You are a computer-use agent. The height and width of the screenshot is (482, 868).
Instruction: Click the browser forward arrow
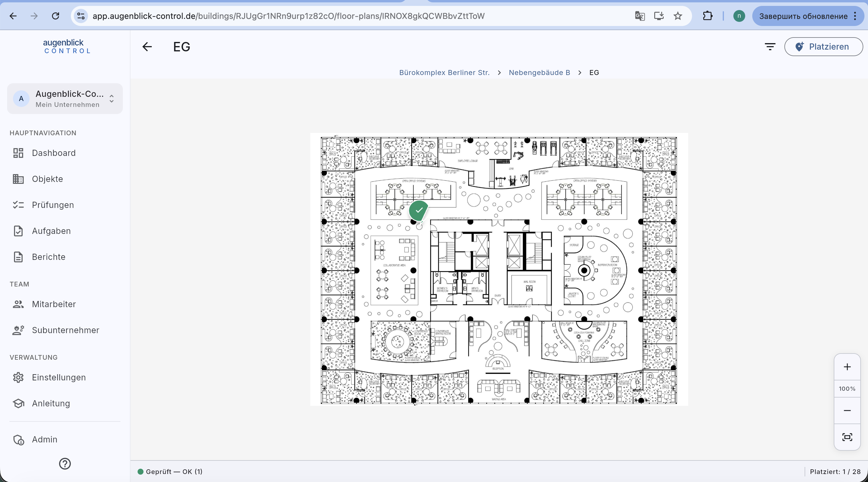click(x=34, y=16)
